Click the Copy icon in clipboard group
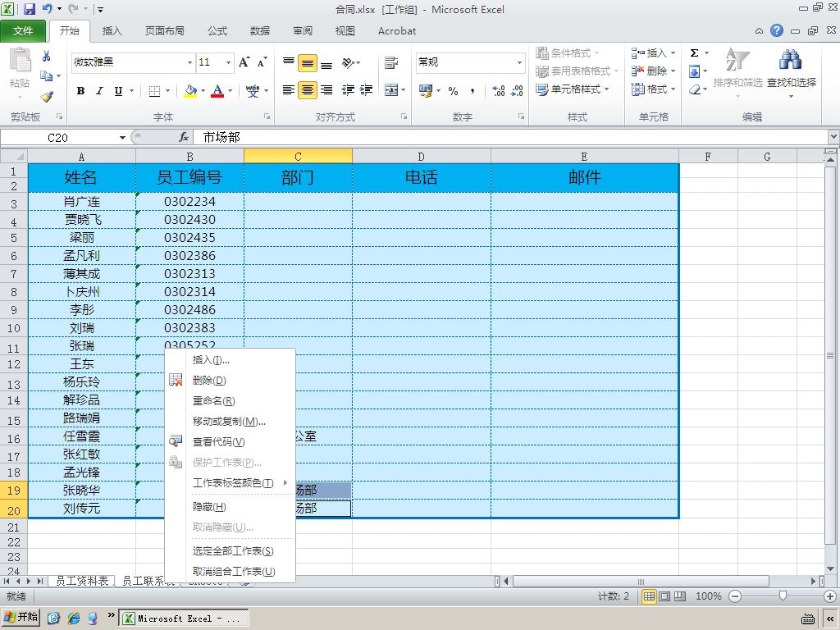Viewport: 840px width, 630px height. tap(47, 76)
